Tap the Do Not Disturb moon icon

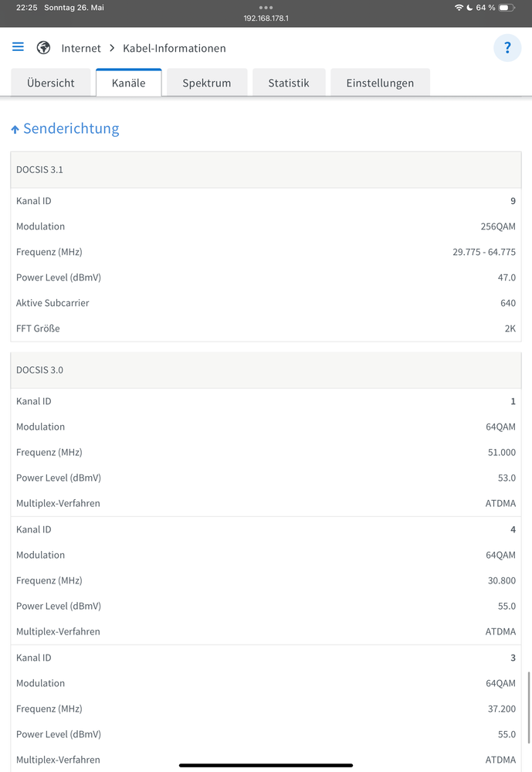(x=469, y=8)
